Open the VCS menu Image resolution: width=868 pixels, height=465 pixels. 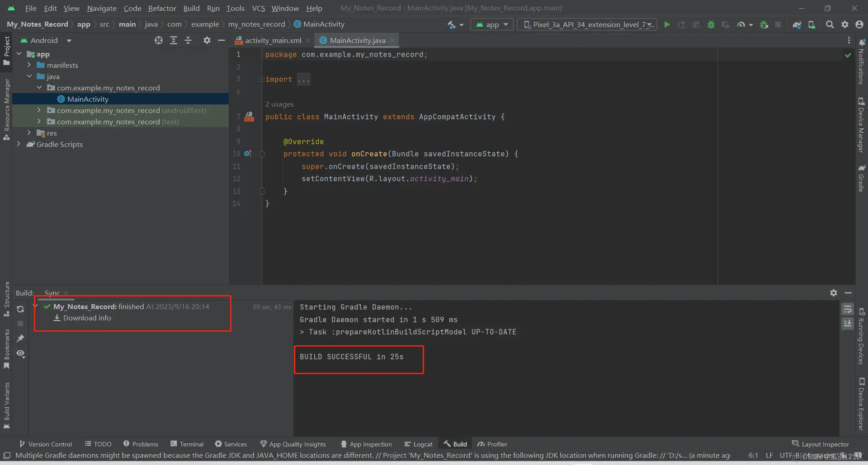tap(259, 8)
